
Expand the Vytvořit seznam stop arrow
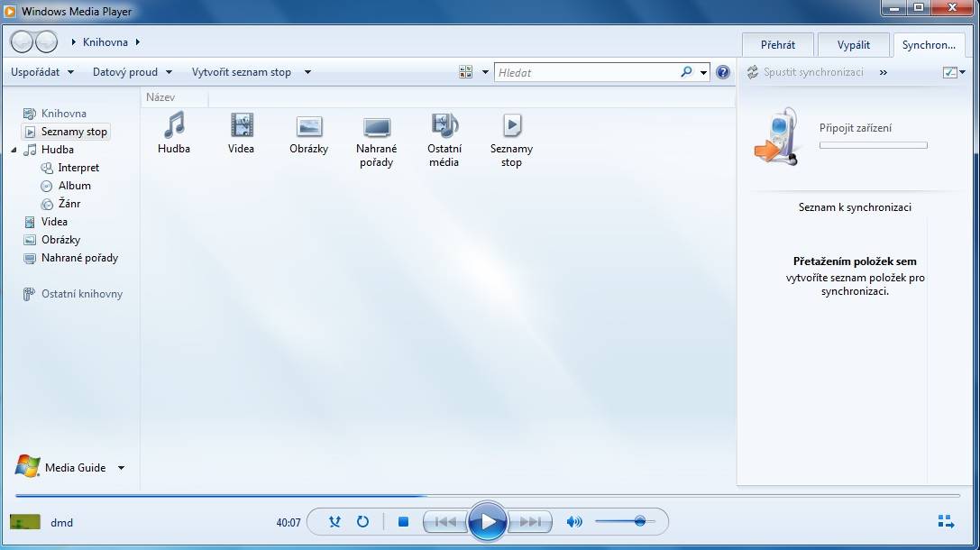click(307, 72)
